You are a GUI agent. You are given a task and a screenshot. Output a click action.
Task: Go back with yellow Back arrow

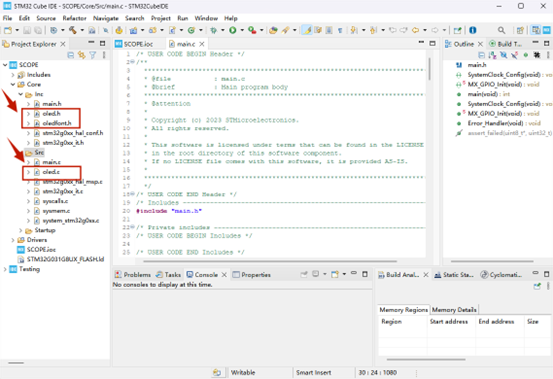click(x=416, y=30)
